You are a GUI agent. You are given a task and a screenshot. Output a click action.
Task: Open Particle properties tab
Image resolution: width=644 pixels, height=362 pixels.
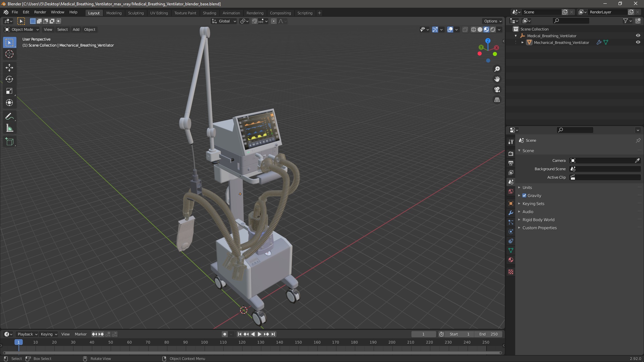(511, 222)
